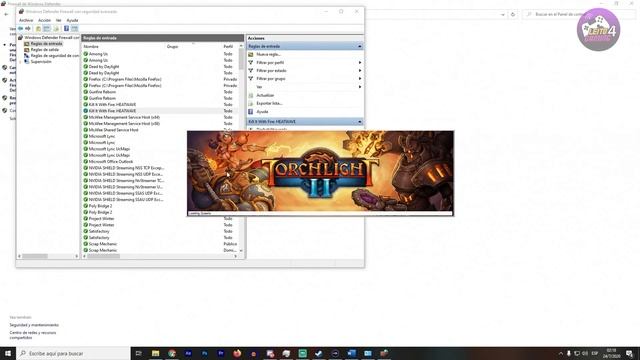Open File Explorer from the taskbar
Image resolution: width=640 pixels, height=360 pixels.
coord(156,353)
